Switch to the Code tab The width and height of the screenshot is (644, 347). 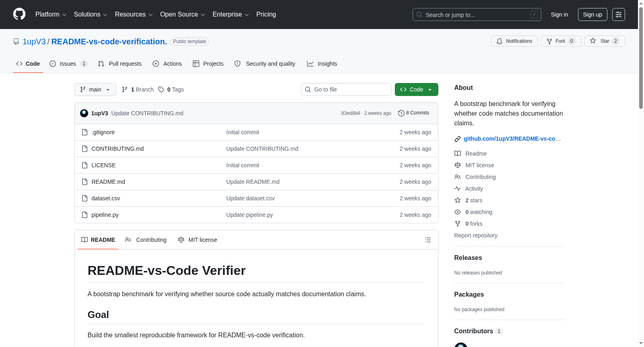(x=28, y=64)
